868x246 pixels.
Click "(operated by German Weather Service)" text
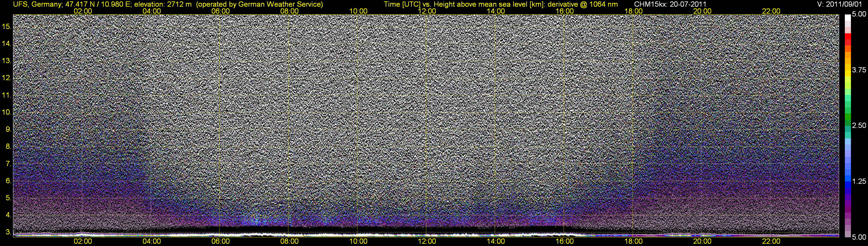(x=260, y=4)
